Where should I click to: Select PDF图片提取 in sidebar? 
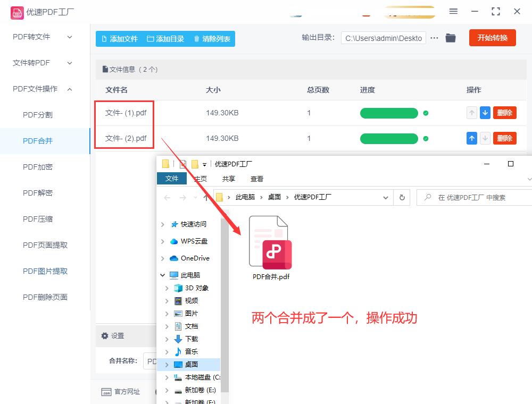tap(45, 271)
